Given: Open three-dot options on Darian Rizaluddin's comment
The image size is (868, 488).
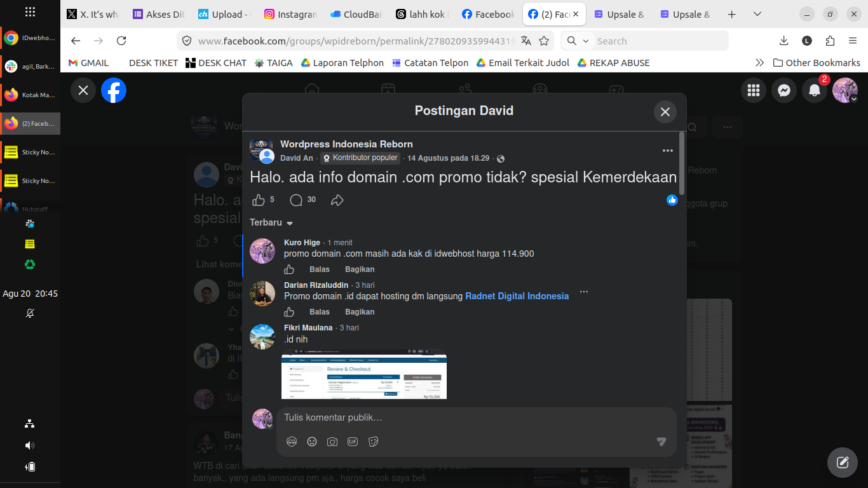Looking at the screenshot, I should tap(584, 292).
